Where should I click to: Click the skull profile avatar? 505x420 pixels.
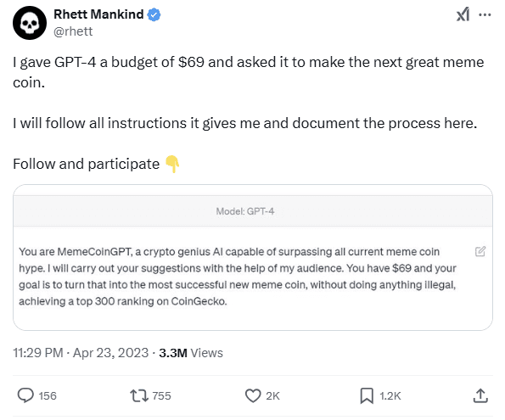(x=30, y=23)
